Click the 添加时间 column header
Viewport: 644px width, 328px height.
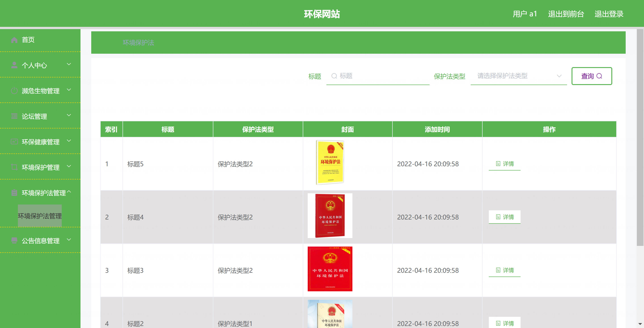coord(437,129)
